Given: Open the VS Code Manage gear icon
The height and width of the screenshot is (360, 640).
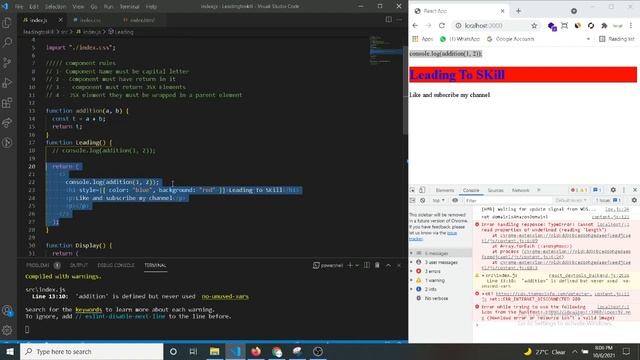Looking at the screenshot, I should (7, 330).
